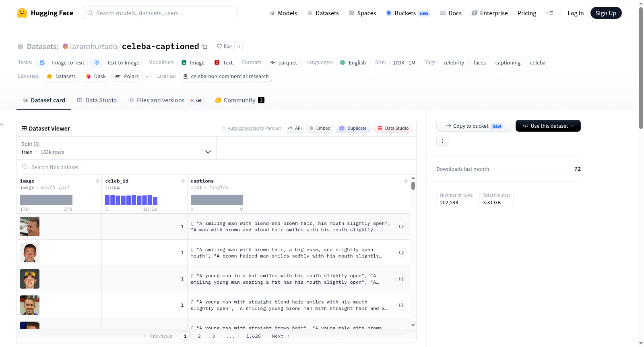The height and width of the screenshot is (347, 644).
Task: Click the Auto-converted link
Action: point(243,128)
